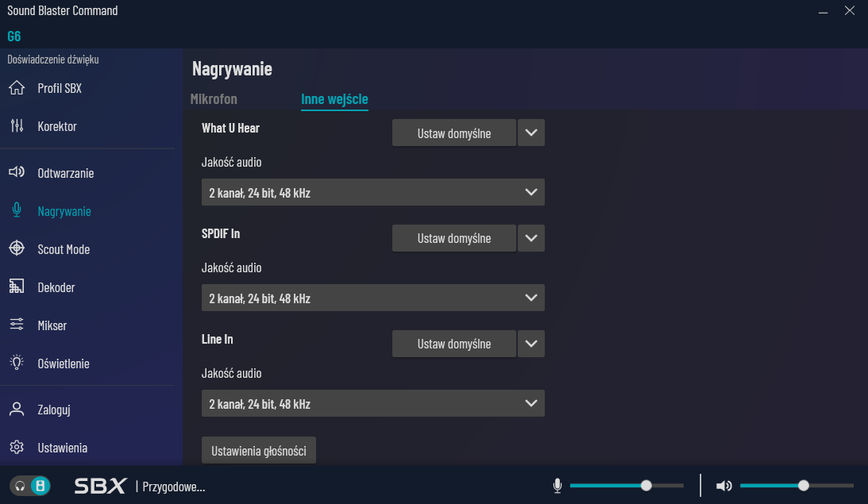The width and height of the screenshot is (868, 504).
Task: Click Zaloguj to log in
Action: pos(54,410)
